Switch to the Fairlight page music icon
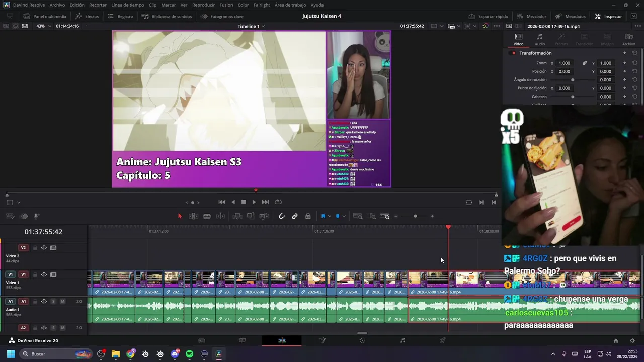Screen dimensions: 644x362 (403, 340)
